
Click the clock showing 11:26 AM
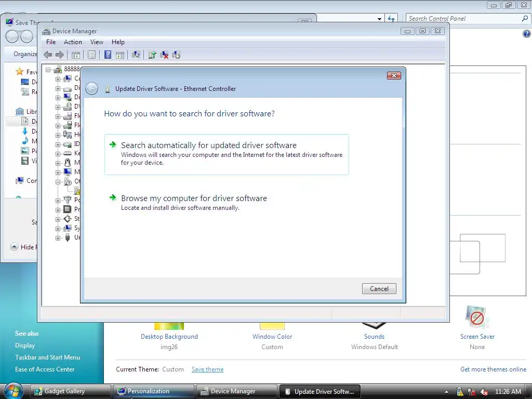pyautogui.click(x=508, y=392)
